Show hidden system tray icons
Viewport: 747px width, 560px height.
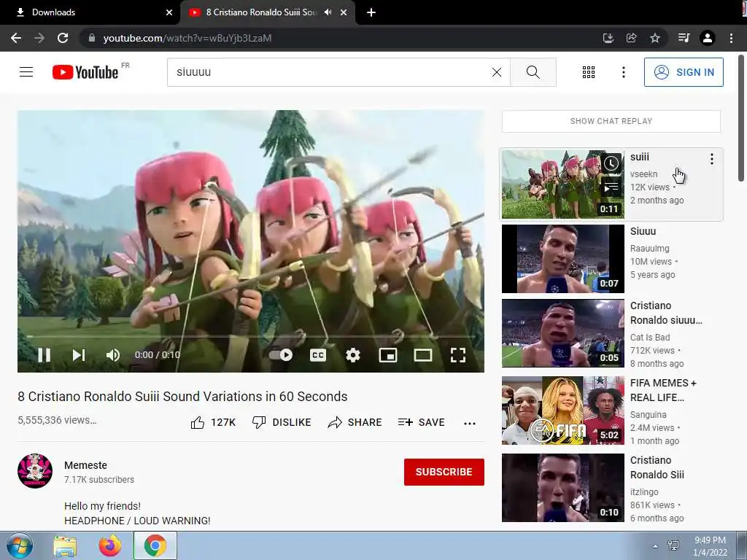point(655,546)
